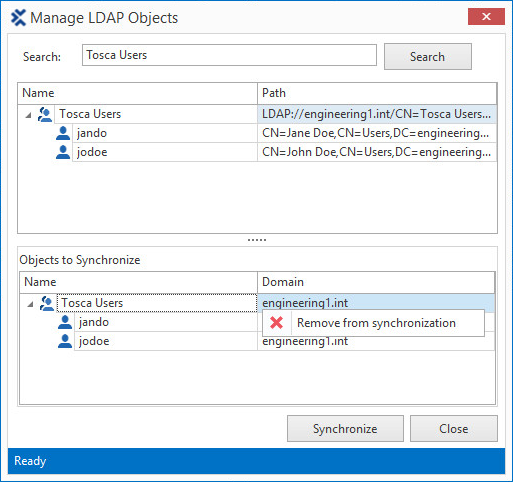513x482 pixels.
Task: Click jodoe user icon in search results
Action: pos(63,152)
